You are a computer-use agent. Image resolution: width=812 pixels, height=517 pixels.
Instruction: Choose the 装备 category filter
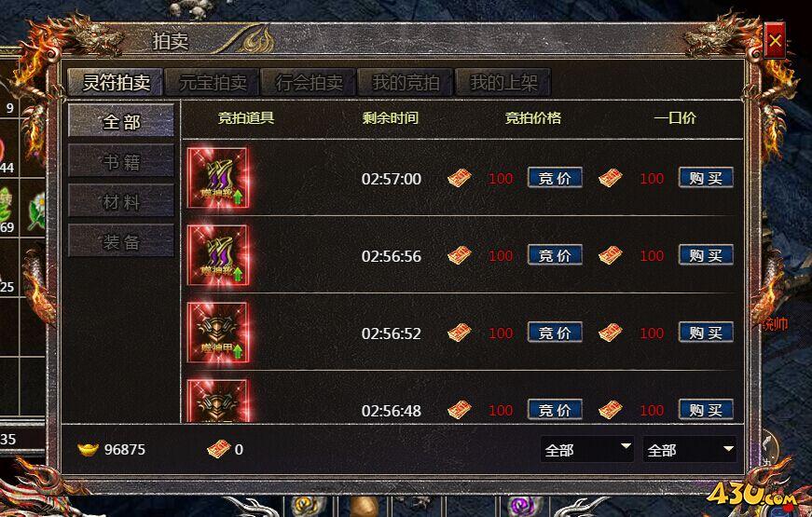pyautogui.click(x=121, y=241)
